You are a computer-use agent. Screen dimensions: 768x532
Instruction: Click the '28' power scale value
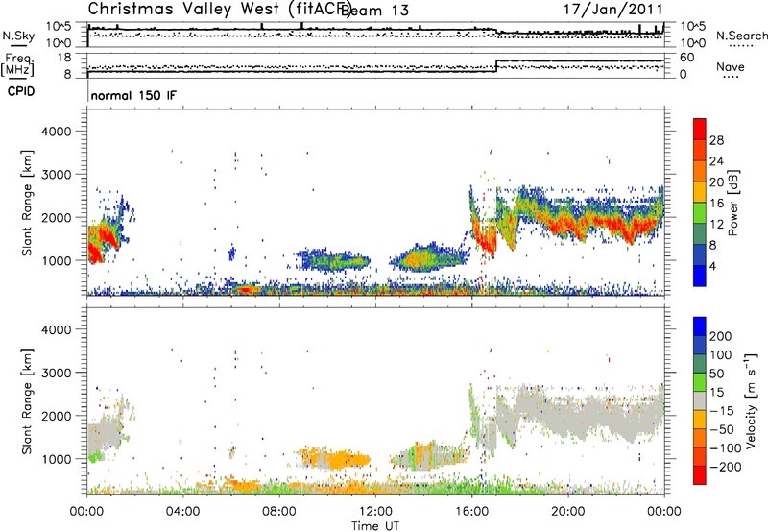pyautogui.click(x=716, y=140)
